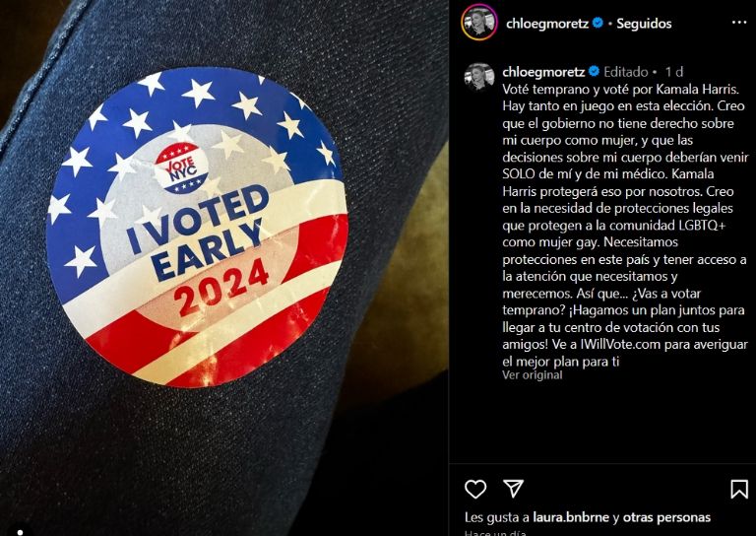The height and width of the screenshot is (536, 756).
Task: Click the I Voted Early sticker photo
Action: click(197, 229)
